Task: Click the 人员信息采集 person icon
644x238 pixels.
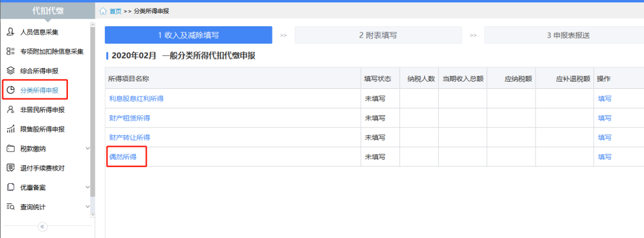Action: [x=11, y=32]
